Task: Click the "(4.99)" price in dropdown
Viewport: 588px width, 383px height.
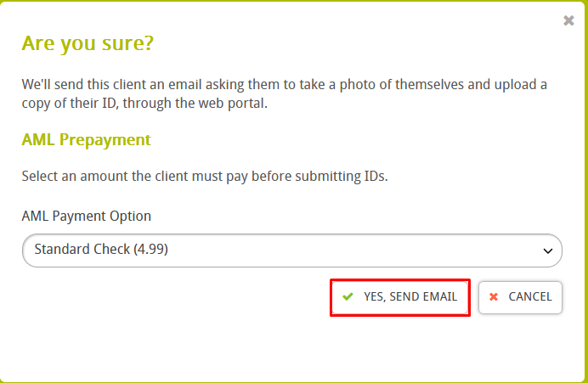Action: (x=156, y=251)
